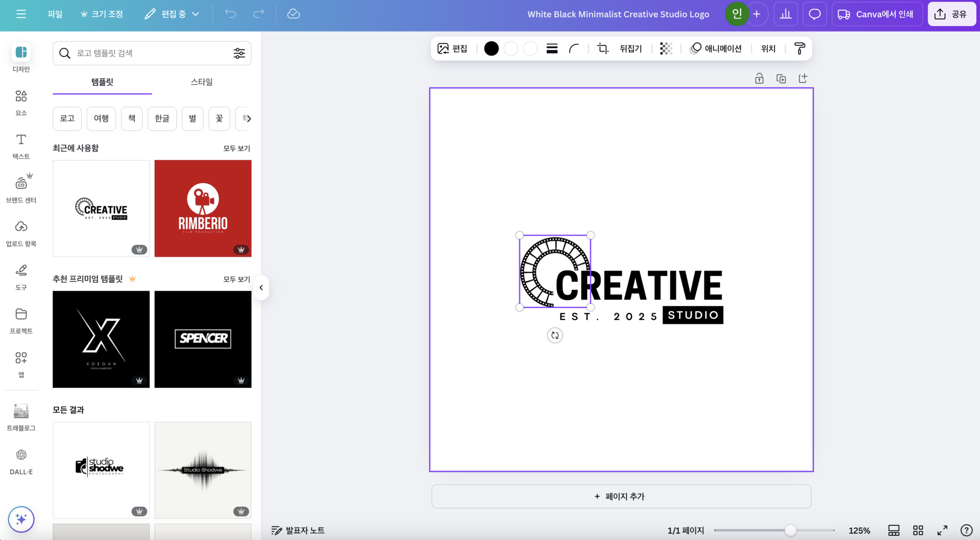Toggle the page lock icon above canvas

pyautogui.click(x=759, y=79)
